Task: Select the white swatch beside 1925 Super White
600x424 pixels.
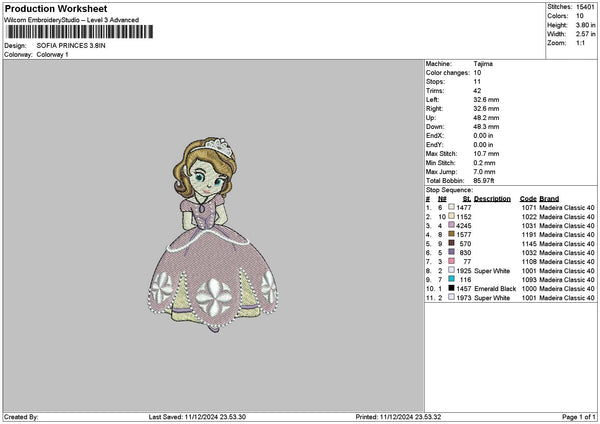Action: tap(452, 270)
